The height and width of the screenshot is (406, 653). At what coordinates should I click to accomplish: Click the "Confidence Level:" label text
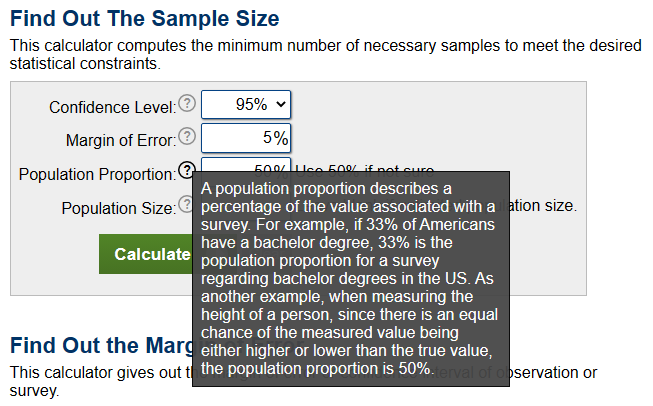pyautogui.click(x=112, y=107)
